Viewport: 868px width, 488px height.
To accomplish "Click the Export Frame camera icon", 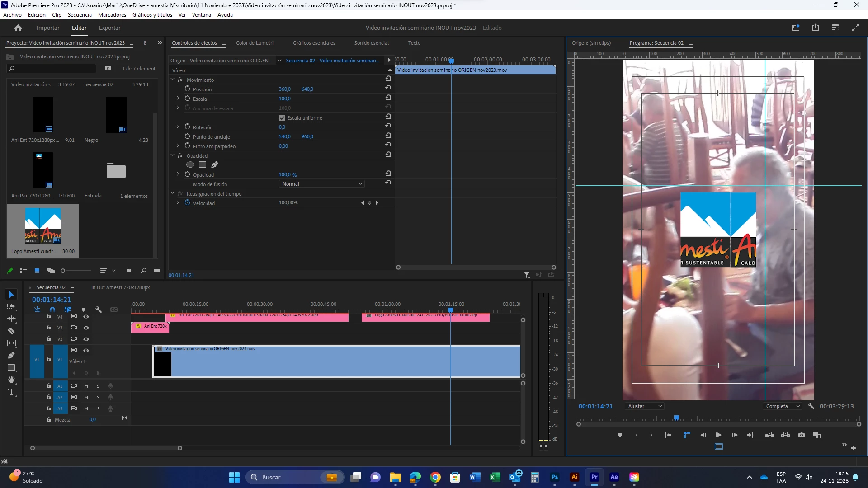I will click(802, 435).
